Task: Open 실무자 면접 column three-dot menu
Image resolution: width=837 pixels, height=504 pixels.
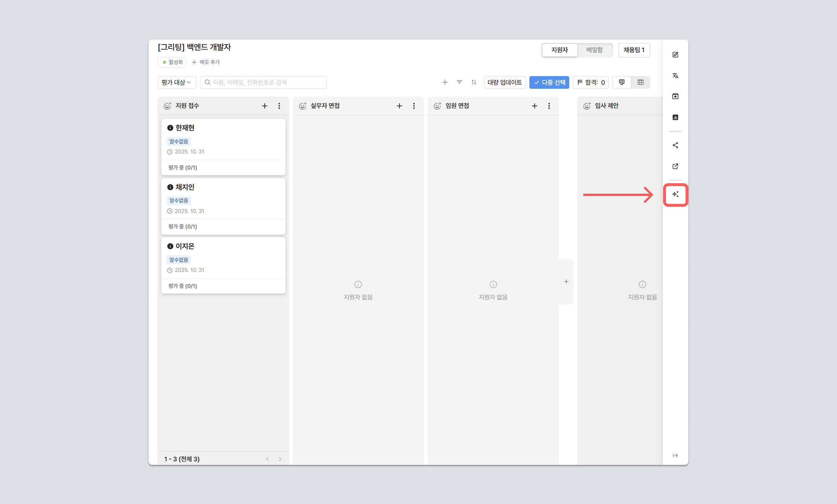Action: point(414,106)
